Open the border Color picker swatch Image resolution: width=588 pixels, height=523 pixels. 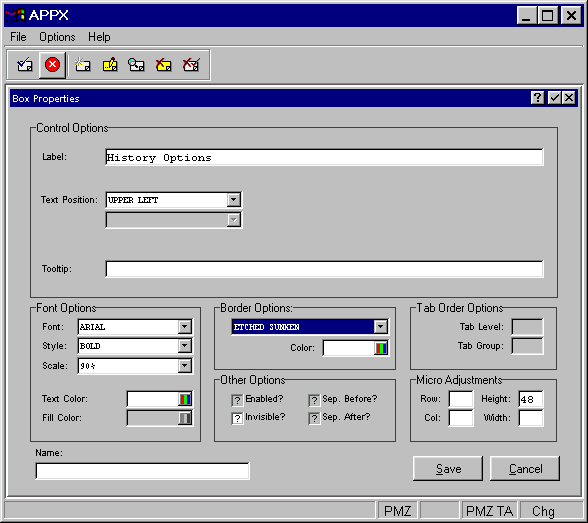(x=381, y=348)
